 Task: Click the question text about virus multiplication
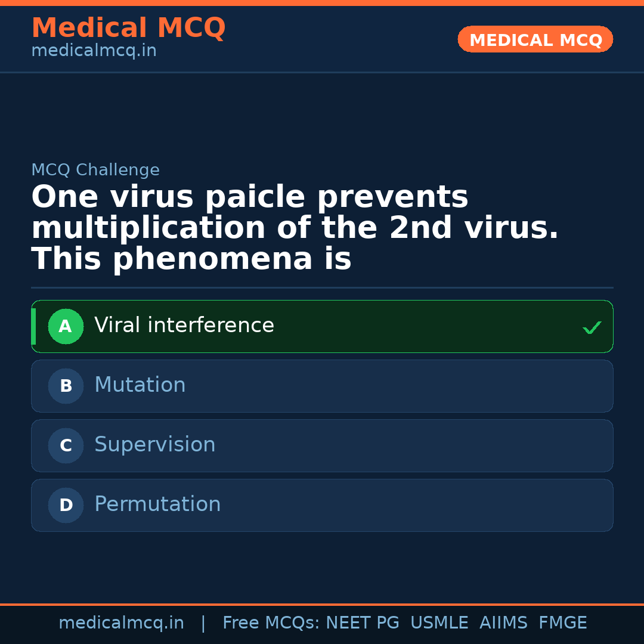295,228
